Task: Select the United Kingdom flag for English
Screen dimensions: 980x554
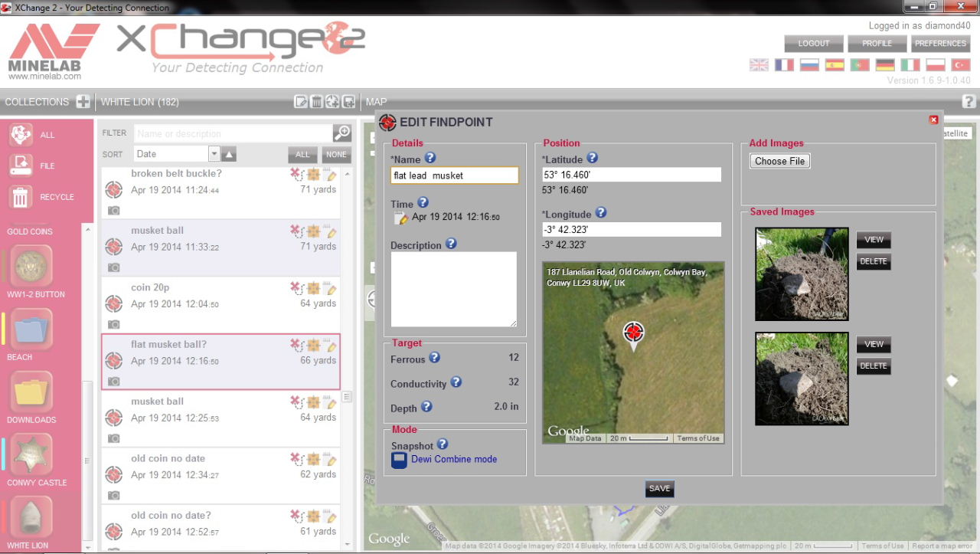Action: pos(759,65)
